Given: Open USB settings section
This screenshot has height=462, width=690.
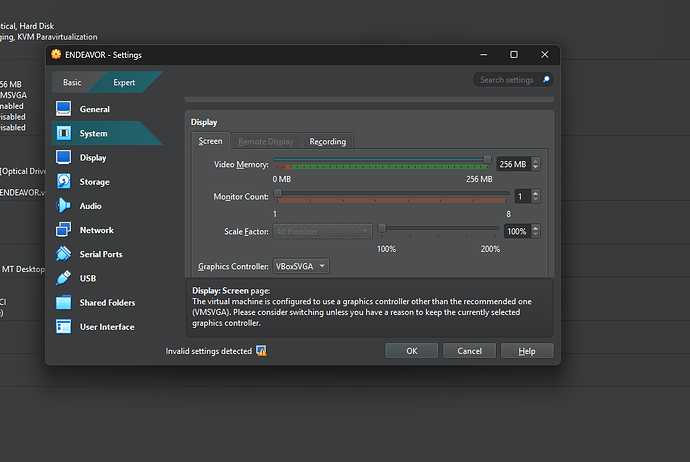Looking at the screenshot, I should coord(107,278).
